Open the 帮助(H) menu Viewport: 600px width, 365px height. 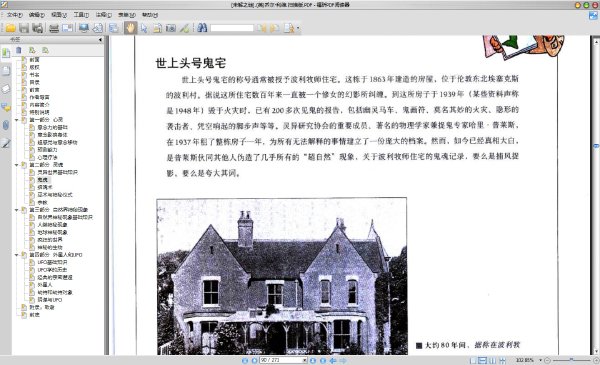tap(150, 15)
